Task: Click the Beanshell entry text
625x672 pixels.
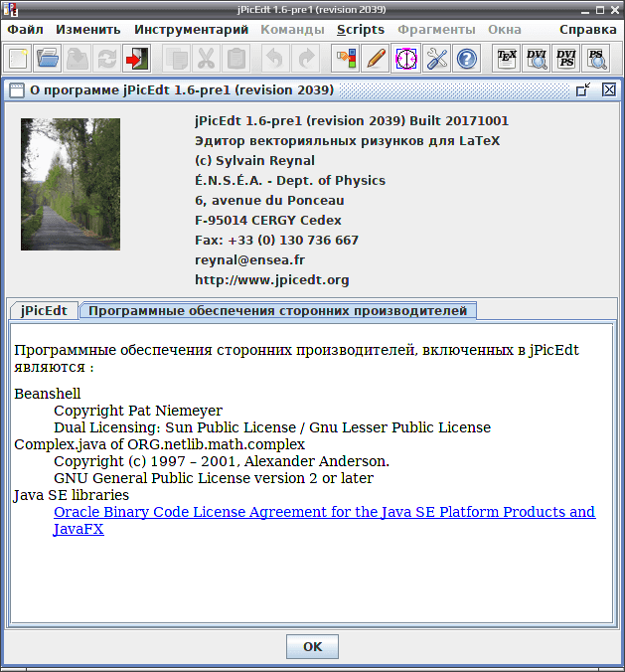Action: pyautogui.click(x=48, y=394)
